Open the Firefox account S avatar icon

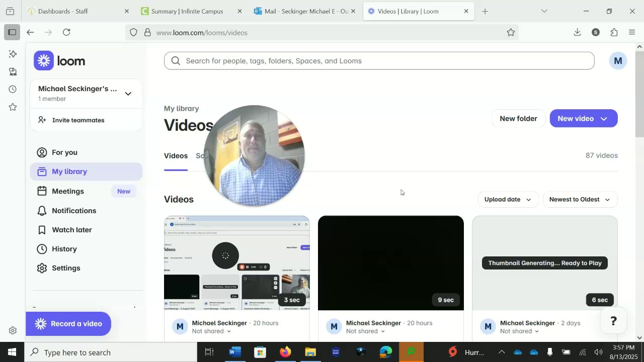coord(596,32)
